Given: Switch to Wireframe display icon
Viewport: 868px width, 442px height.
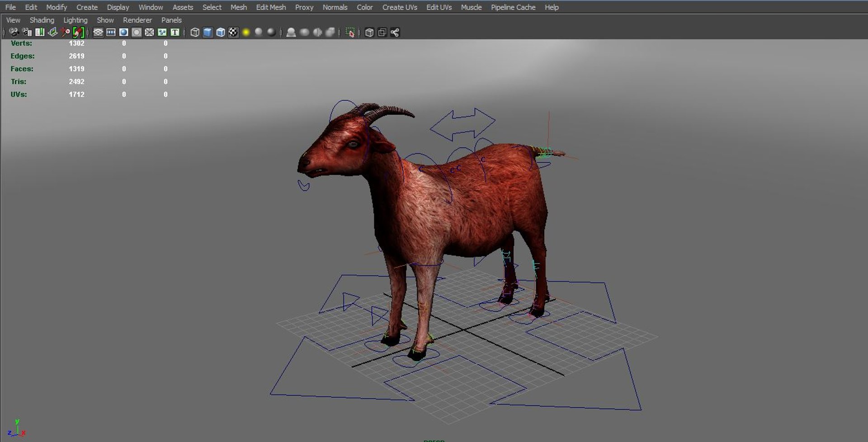Looking at the screenshot, I should point(195,32).
